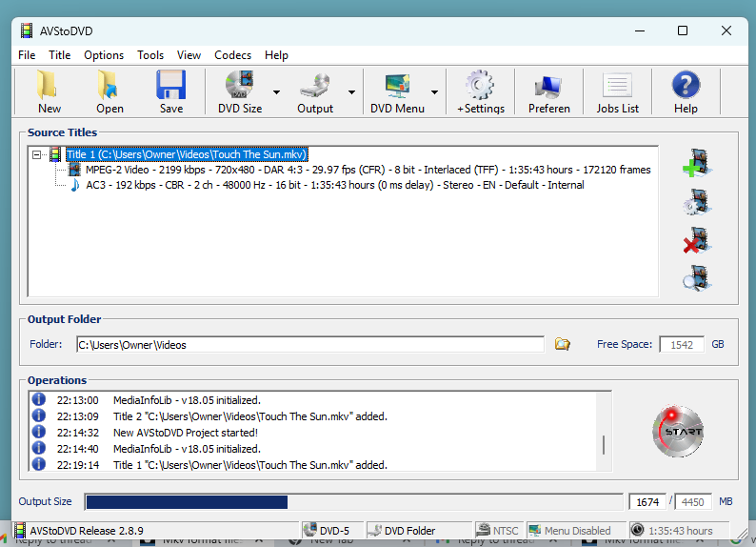This screenshot has width=756, height=547.
Task: Click the Open project toolbar icon
Action: pyautogui.click(x=109, y=86)
